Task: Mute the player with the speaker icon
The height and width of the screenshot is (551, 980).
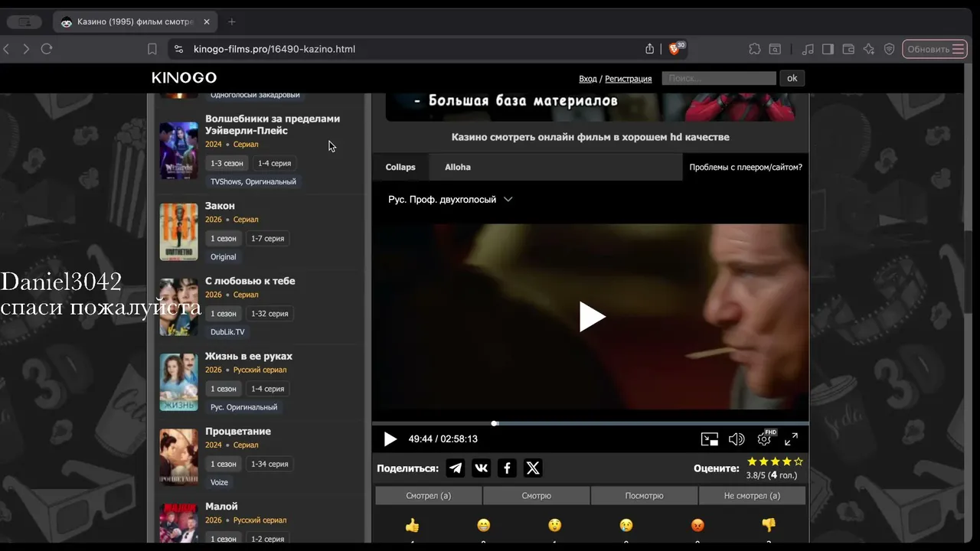Action: click(x=737, y=439)
